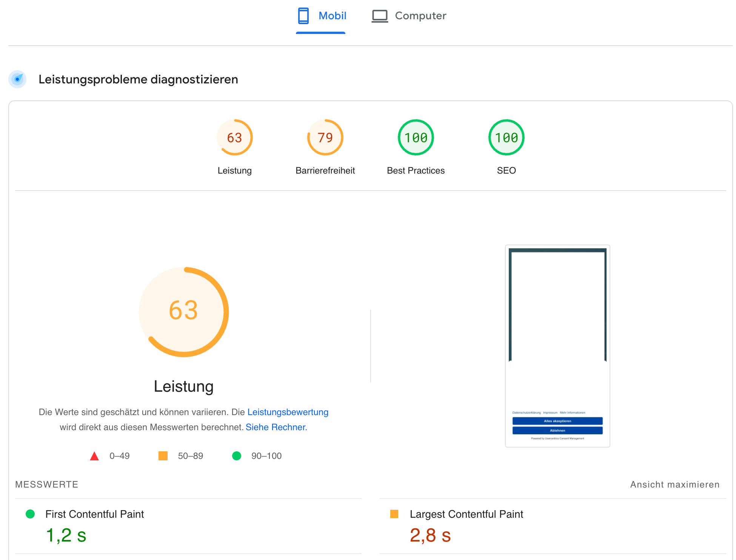Click the Best Practices label
Image resolution: width=736 pixels, height=560 pixels.
click(x=416, y=171)
